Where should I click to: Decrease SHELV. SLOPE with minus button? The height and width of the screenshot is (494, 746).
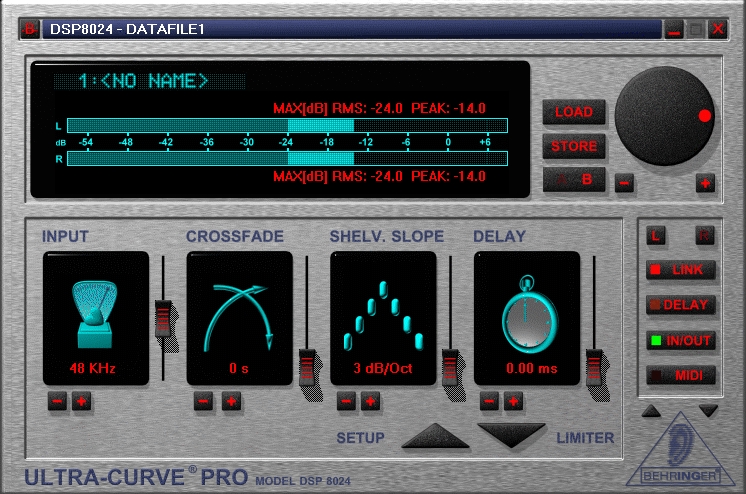pos(346,402)
